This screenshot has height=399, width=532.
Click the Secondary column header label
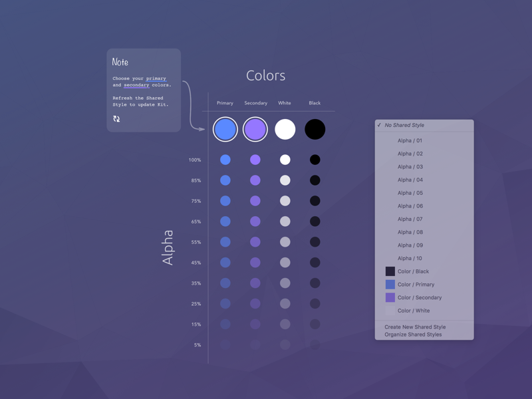pyautogui.click(x=255, y=103)
